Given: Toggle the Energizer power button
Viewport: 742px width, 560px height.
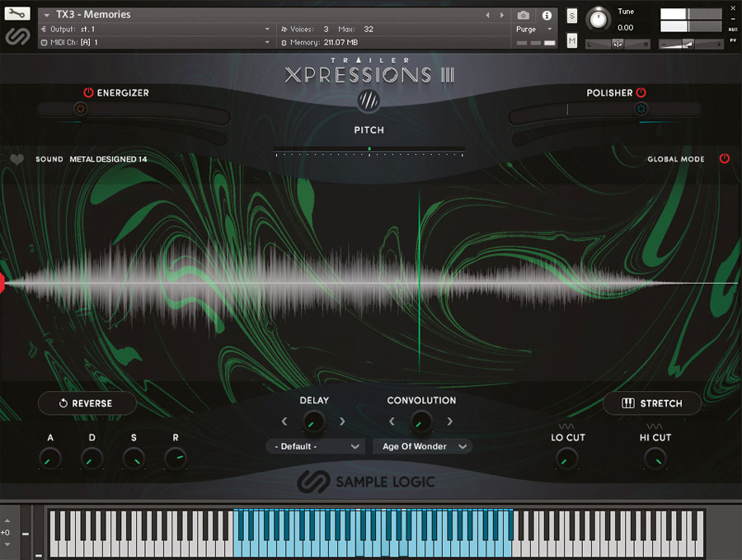Looking at the screenshot, I should coord(88,92).
